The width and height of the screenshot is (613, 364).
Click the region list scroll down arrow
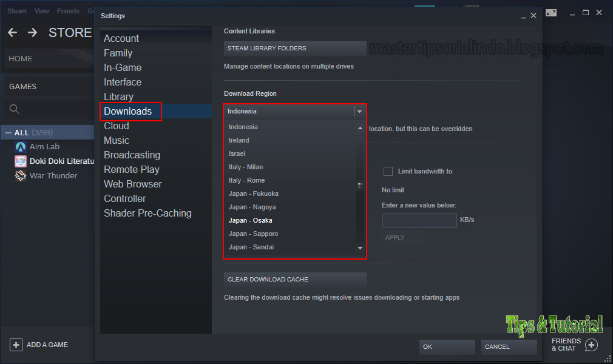point(360,248)
